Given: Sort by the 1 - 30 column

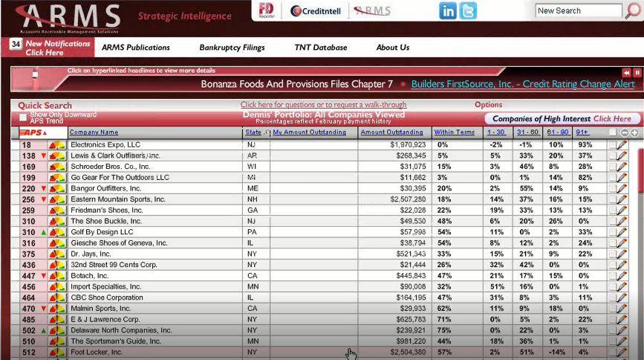Looking at the screenshot, I should 496,132.
